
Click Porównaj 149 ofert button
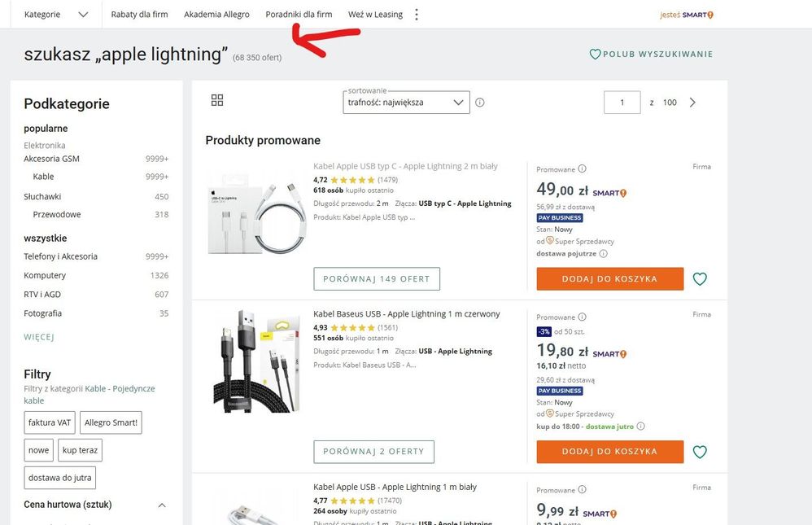[x=377, y=279]
